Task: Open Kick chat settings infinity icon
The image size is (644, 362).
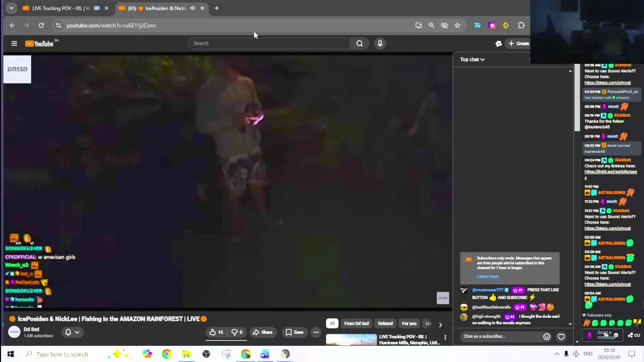Action: point(637,335)
